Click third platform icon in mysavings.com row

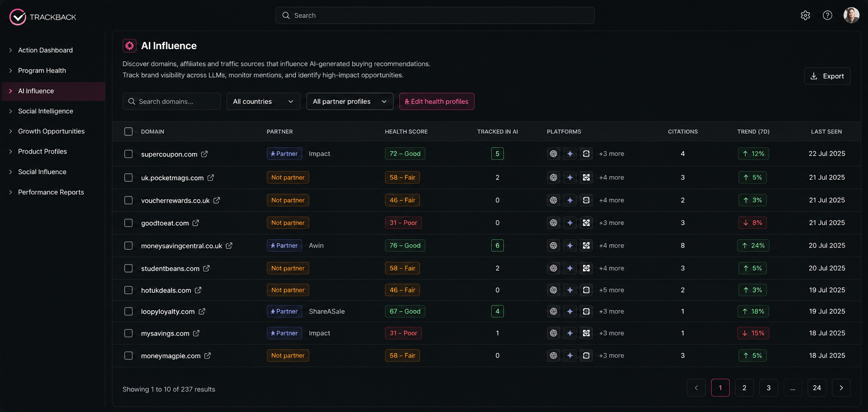(x=586, y=333)
